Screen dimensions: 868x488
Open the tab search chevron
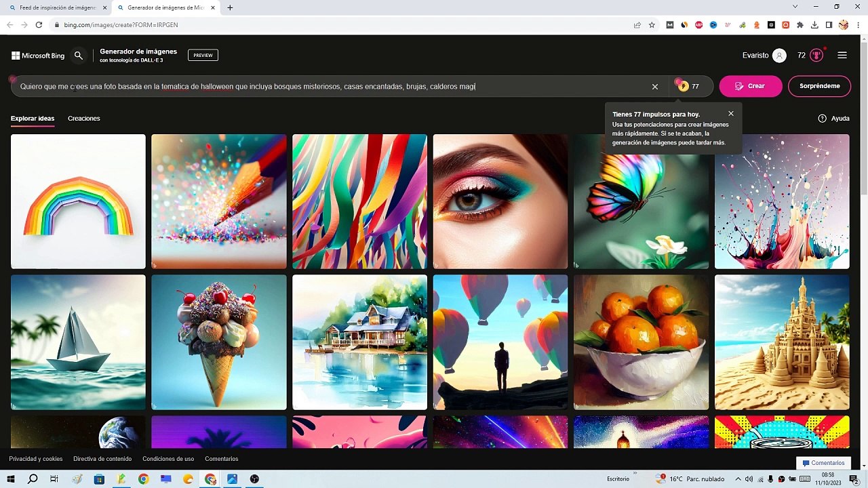coord(795,7)
